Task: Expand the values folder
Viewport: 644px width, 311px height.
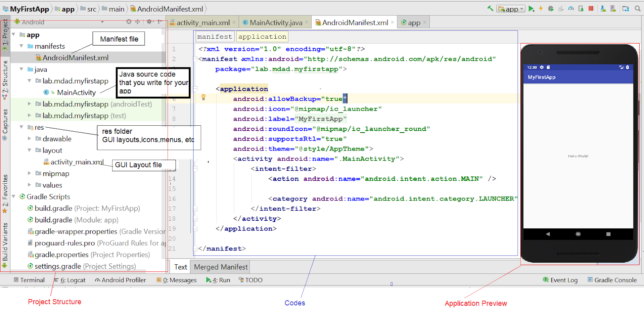Action: click(29, 185)
